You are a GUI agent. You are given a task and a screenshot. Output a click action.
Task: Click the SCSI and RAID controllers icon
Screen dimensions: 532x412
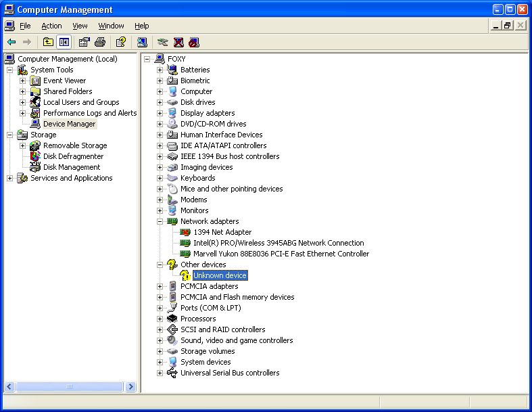pyautogui.click(x=172, y=329)
